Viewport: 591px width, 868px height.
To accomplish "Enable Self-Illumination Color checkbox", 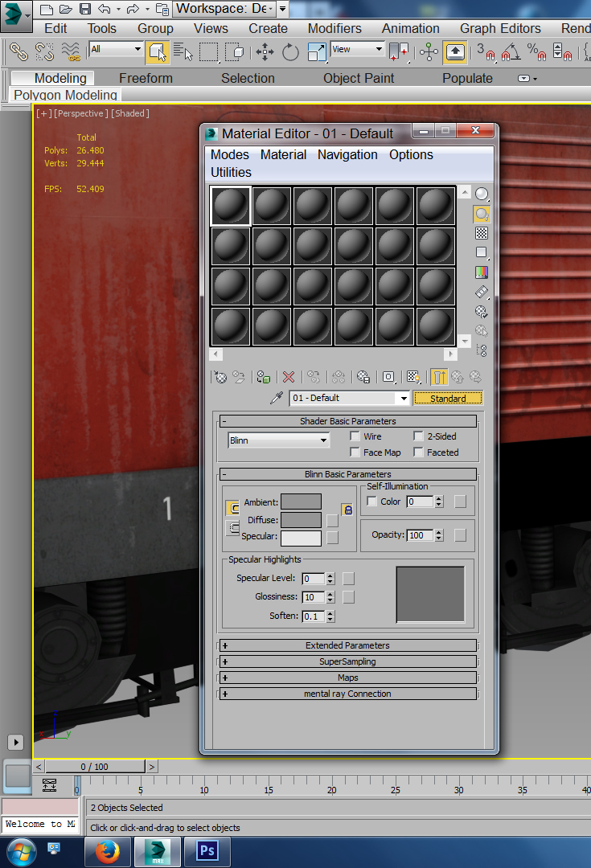I will [x=372, y=501].
